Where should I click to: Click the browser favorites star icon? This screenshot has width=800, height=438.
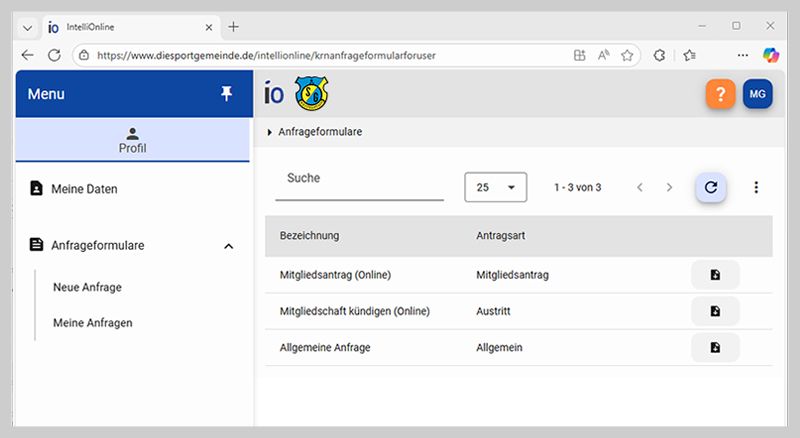tap(627, 55)
